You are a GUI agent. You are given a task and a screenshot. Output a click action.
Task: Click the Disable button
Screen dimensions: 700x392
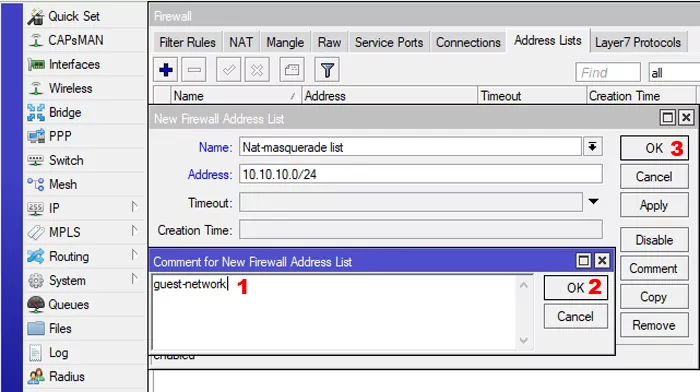click(654, 240)
